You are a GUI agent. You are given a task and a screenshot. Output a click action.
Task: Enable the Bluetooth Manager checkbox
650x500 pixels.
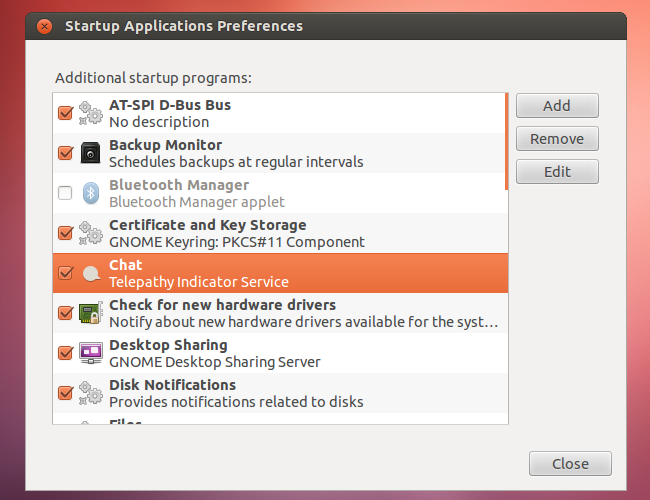coord(66,193)
